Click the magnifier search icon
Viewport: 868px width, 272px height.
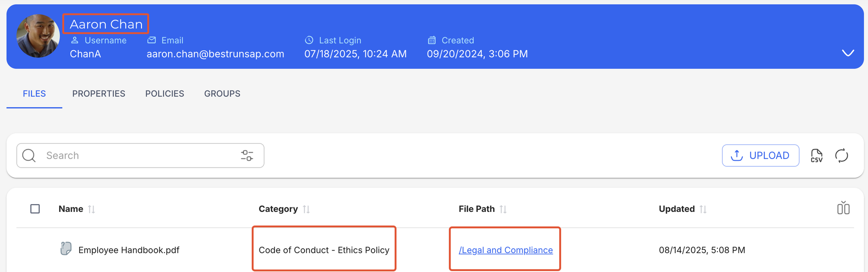pos(29,155)
